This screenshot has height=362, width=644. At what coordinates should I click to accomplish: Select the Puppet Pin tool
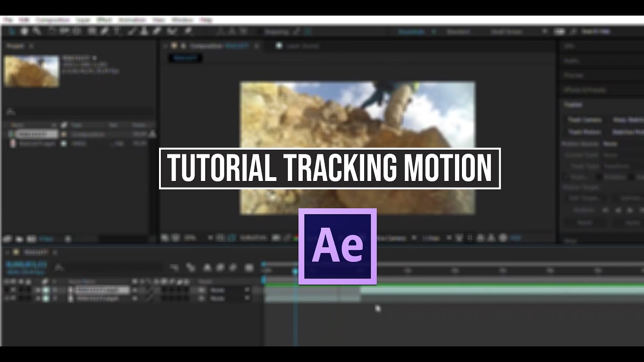click(188, 31)
